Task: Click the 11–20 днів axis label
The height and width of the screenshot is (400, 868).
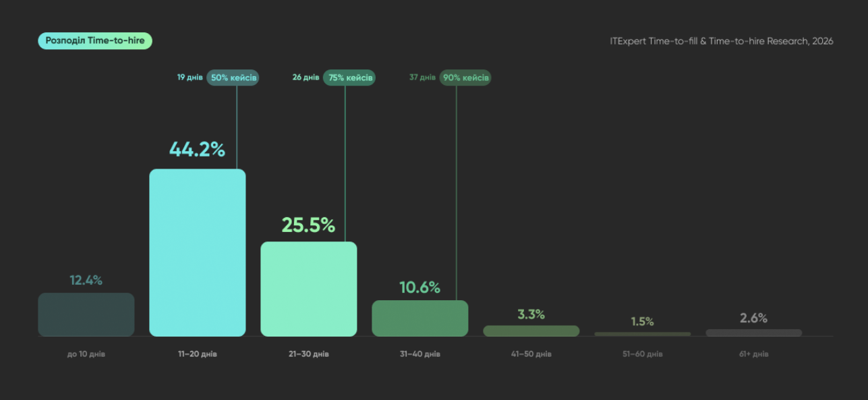Action: pos(197,354)
